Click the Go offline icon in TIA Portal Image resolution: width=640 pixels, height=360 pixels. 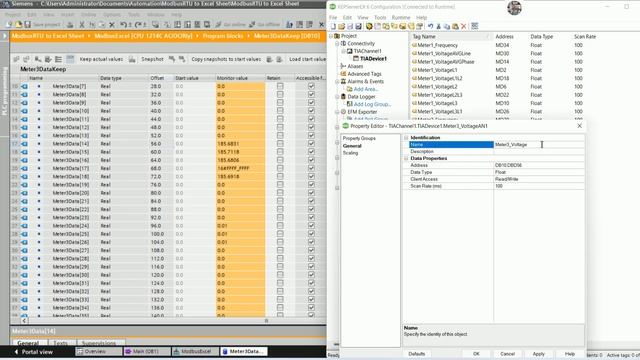click(x=252, y=25)
